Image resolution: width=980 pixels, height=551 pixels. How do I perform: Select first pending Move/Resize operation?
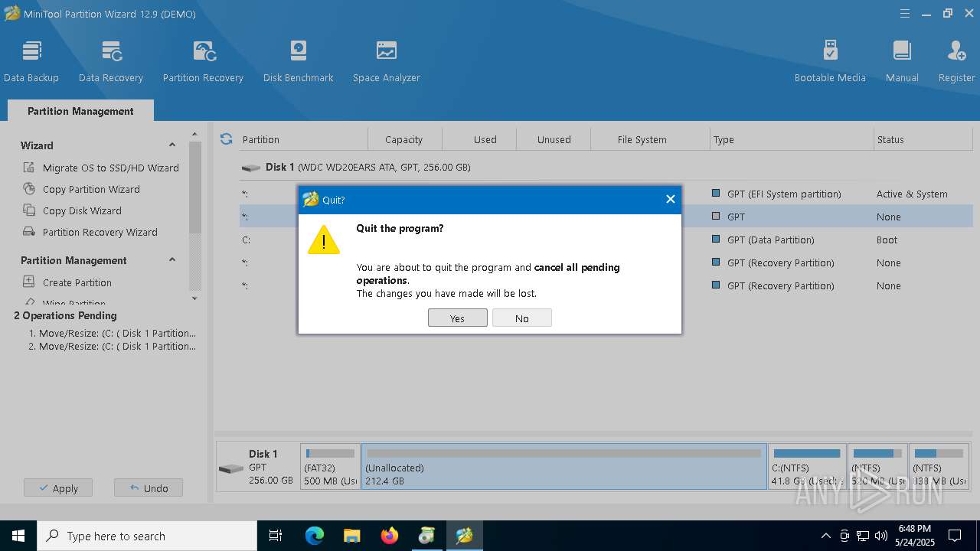click(x=112, y=333)
